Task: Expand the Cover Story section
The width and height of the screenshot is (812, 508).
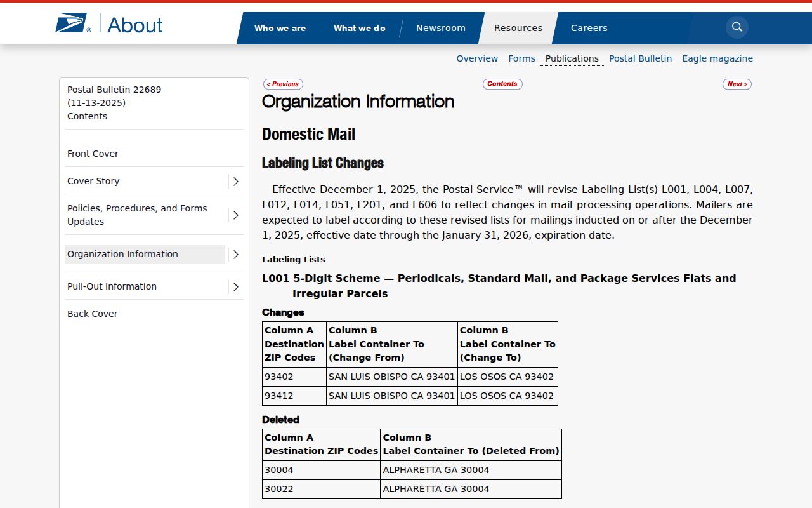Action: tap(236, 182)
